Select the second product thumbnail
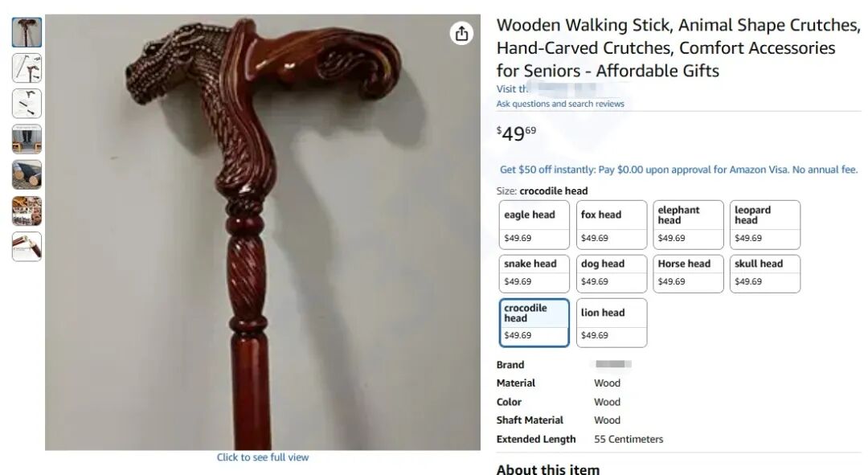Screen dimensions: 868x475 pyautogui.click(x=27, y=68)
